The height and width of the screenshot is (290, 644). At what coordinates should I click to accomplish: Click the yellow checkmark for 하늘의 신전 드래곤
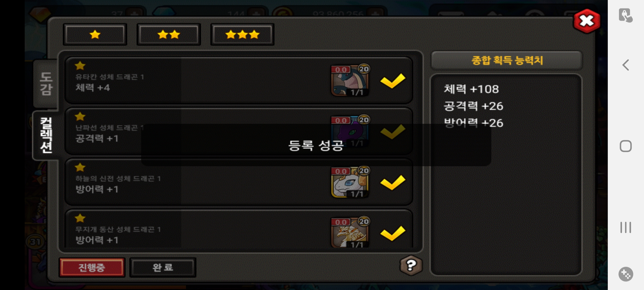point(393,182)
